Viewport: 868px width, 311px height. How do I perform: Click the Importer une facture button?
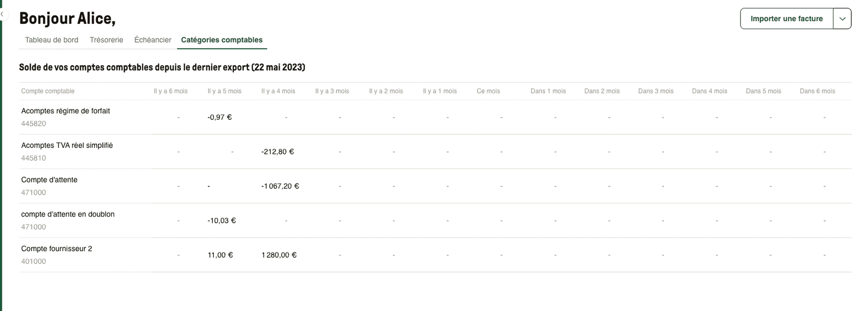click(x=787, y=19)
